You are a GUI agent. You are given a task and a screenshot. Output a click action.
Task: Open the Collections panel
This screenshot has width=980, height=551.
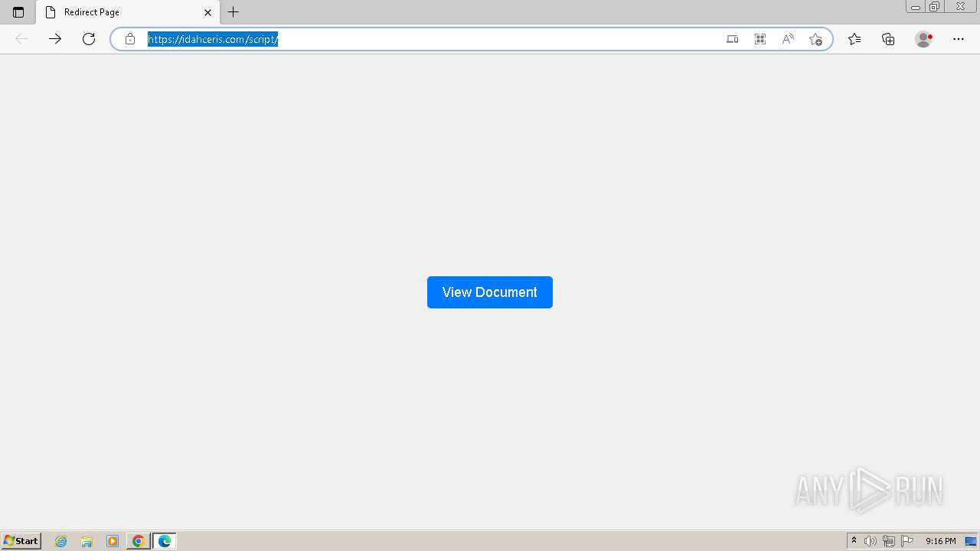(x=888, y=39)
